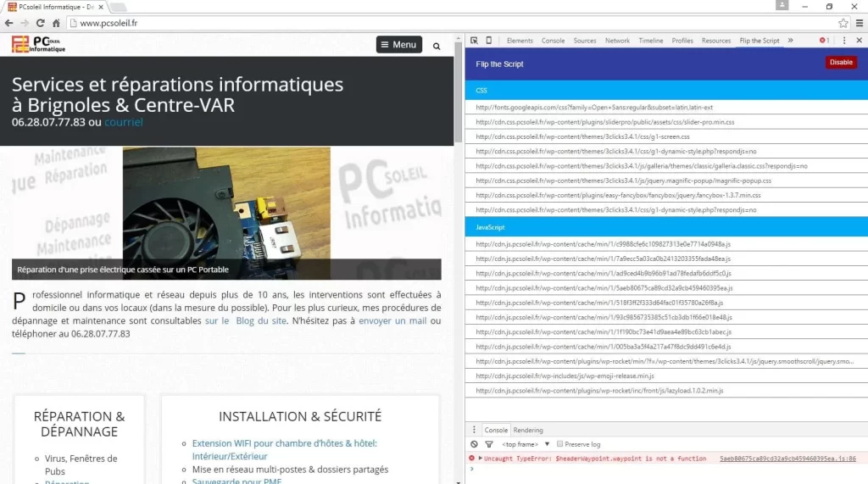This screenshot has width=868, height=484.
Task: Select the lazyload.1.0.2.min.js row
Action: [x=666, y=391]
